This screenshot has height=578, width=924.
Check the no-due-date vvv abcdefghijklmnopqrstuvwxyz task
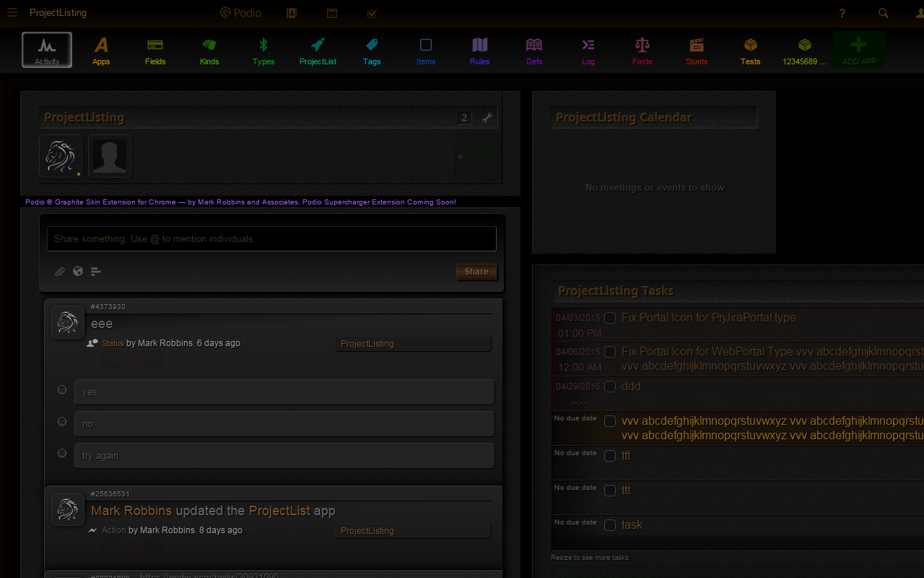(x=610, y=421)
